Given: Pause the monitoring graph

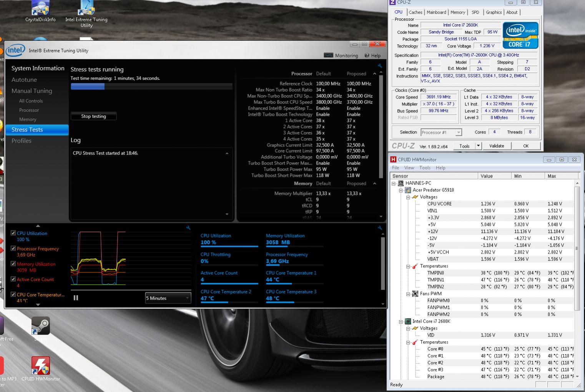Looking at the screenshot, I should (x=76, y=298).
